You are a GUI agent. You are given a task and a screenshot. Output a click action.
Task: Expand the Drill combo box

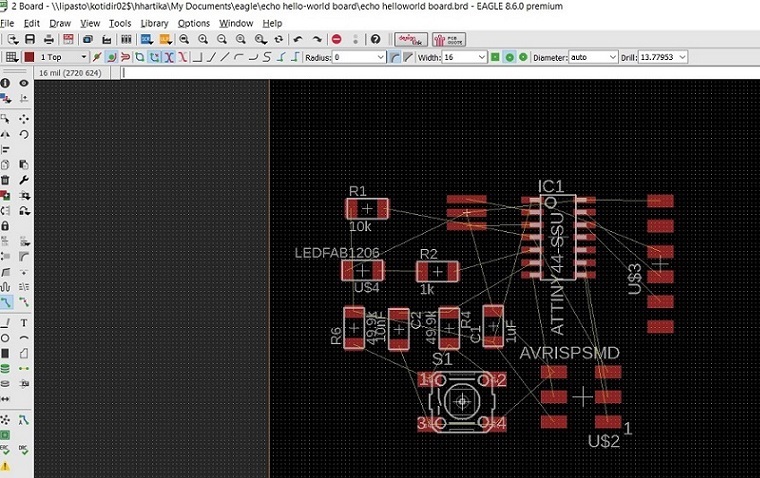tap(682, 57)
